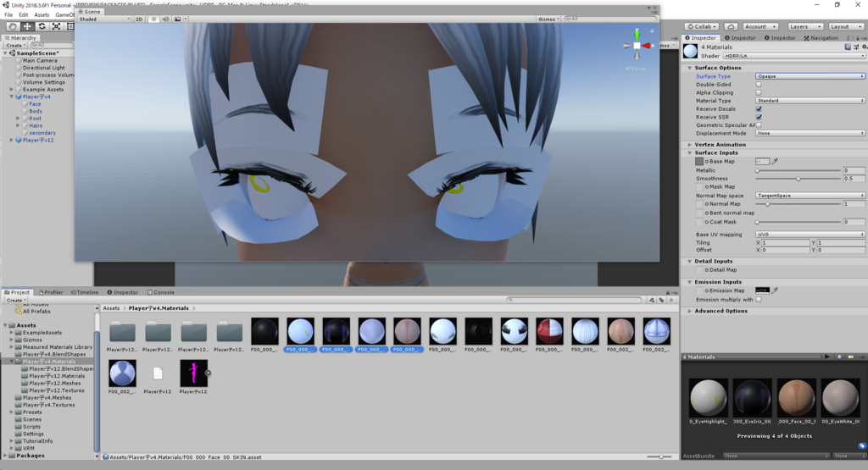
Task: Open the File menu
Action: click(x=8, y=15)
